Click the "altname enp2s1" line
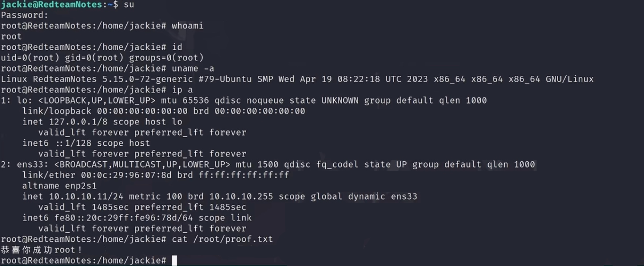644x266 pixels. [x=60, y=186]
